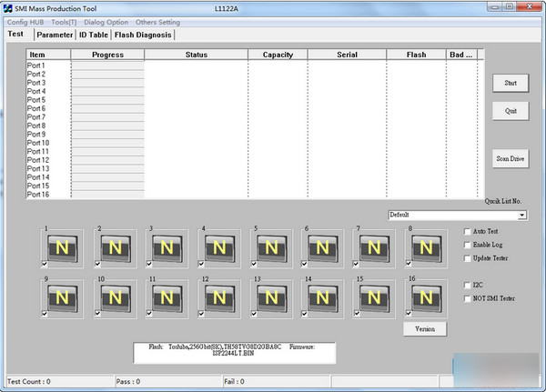
Task: Click the Scan Drive button
Action: (x=510, y=158)
